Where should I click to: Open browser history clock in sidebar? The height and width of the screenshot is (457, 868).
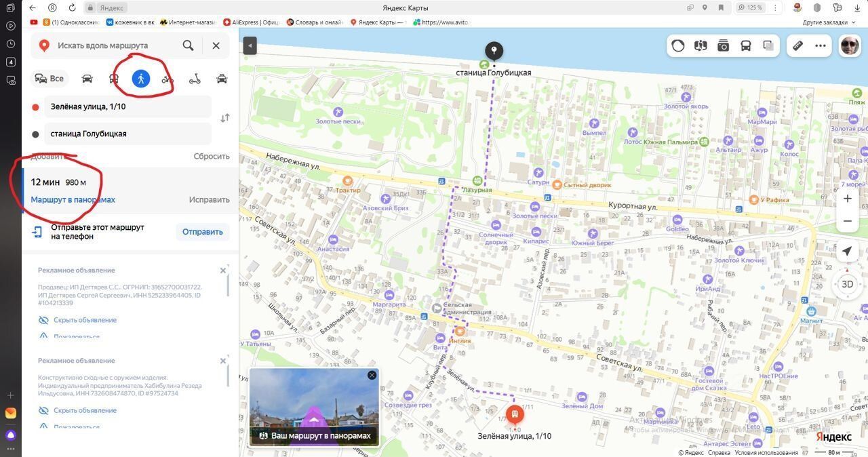(10, 44)
